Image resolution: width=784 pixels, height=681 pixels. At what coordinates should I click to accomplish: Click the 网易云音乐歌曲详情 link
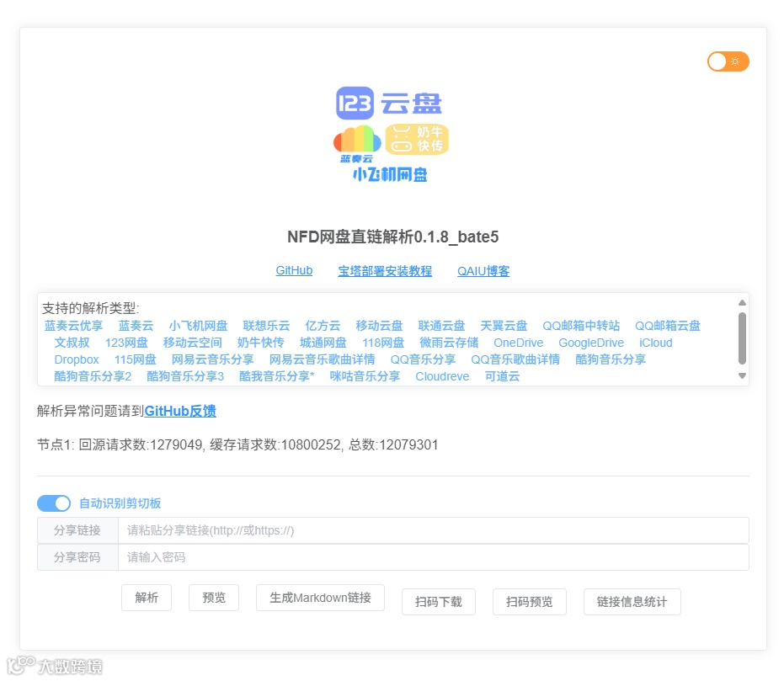point(323,359)
